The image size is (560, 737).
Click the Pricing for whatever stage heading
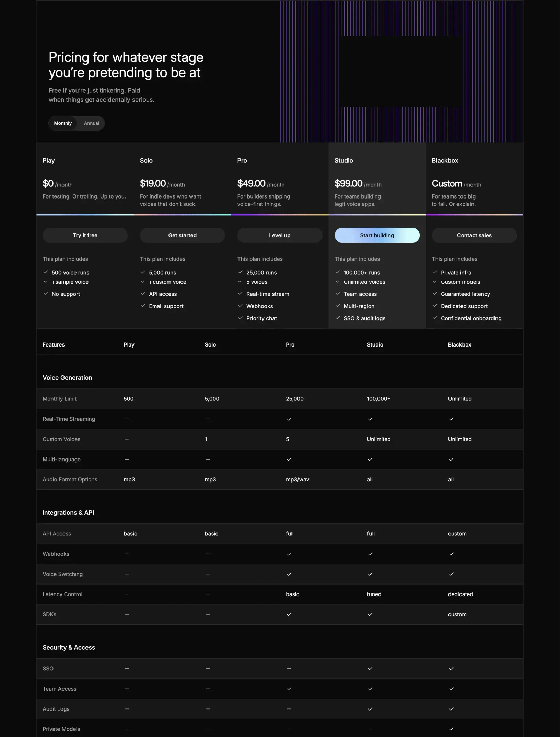coord(126,65)
